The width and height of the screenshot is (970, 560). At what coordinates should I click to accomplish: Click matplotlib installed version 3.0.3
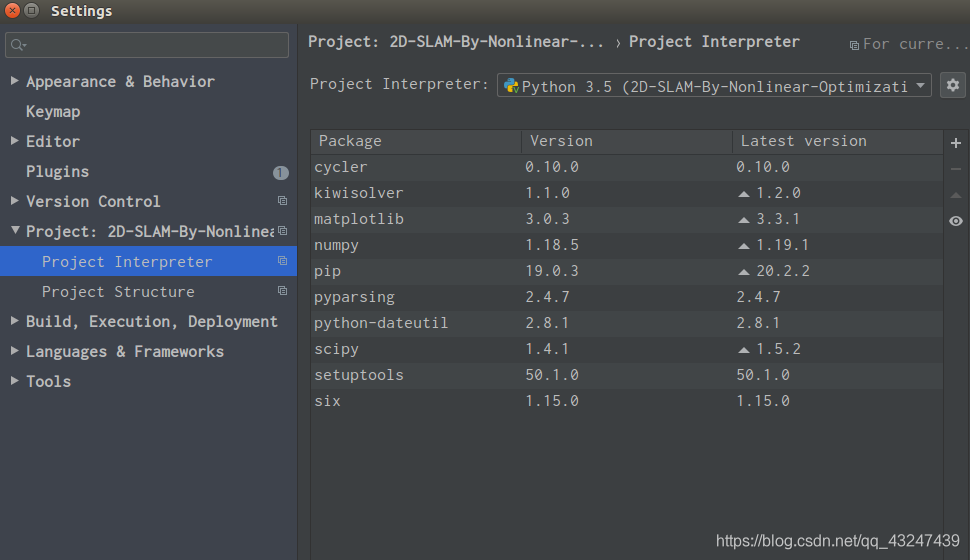click(547, 219)
